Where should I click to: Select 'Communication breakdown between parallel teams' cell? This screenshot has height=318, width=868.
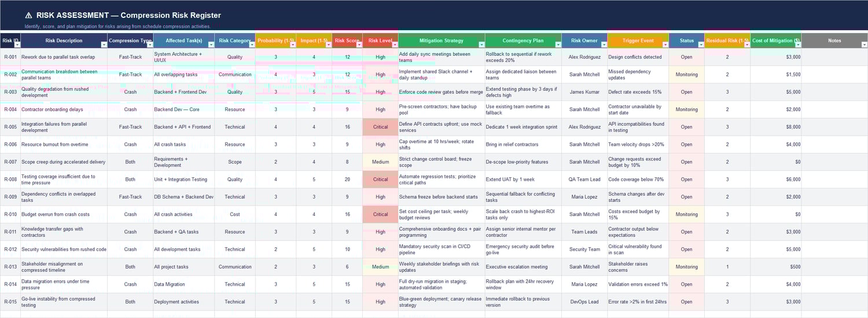64,74
